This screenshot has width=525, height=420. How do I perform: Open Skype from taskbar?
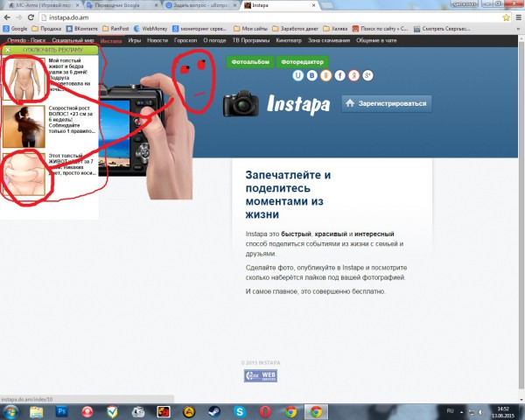tap(240, 412)
